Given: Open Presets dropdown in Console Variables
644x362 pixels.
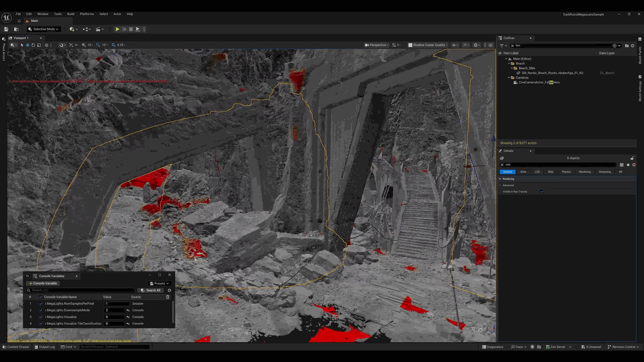Looking at the screenshot, I should [159, 283].
